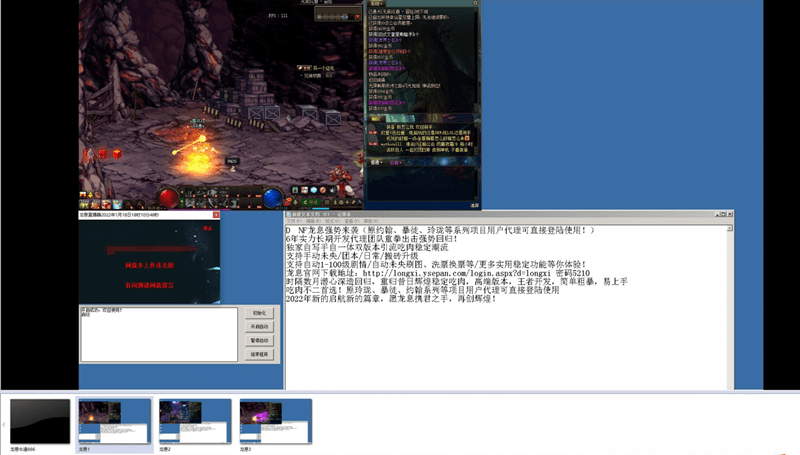Screen dimensions: 800x455
Task: Click Notepad line starting 6年实力
Action: pos(372,239)
